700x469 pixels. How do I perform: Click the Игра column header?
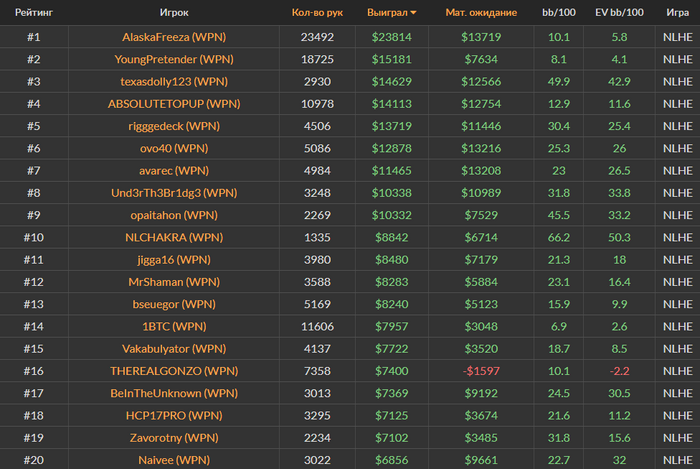tap(677, 12)
